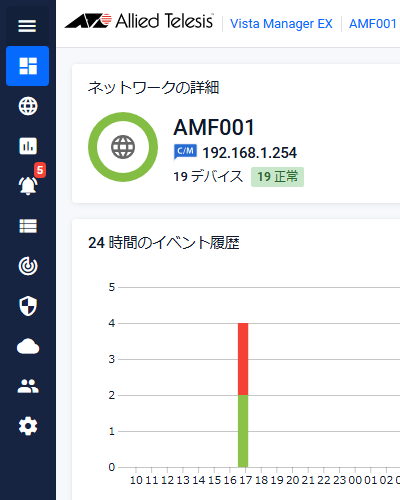Image resolution: width=400 pixels, height=500 pixels.
Task: Click the Allied Telesis logo
Action: (x=139, y=21)
